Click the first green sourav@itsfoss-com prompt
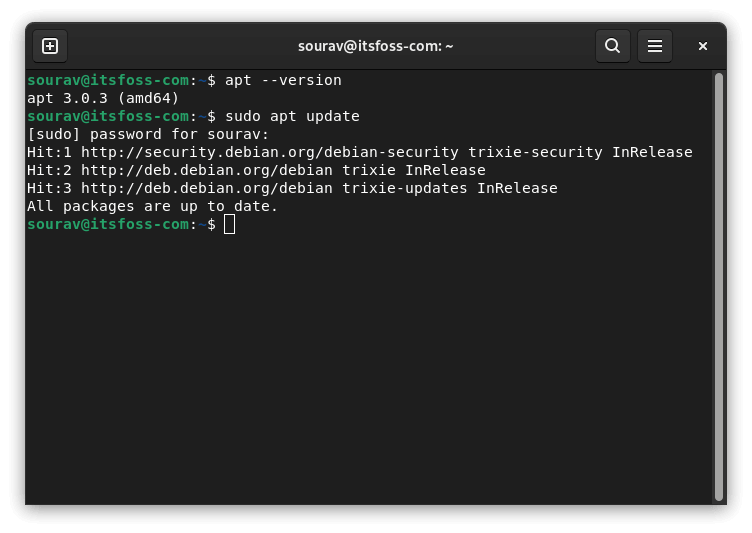Screen dimensions: 752x533 108,80
